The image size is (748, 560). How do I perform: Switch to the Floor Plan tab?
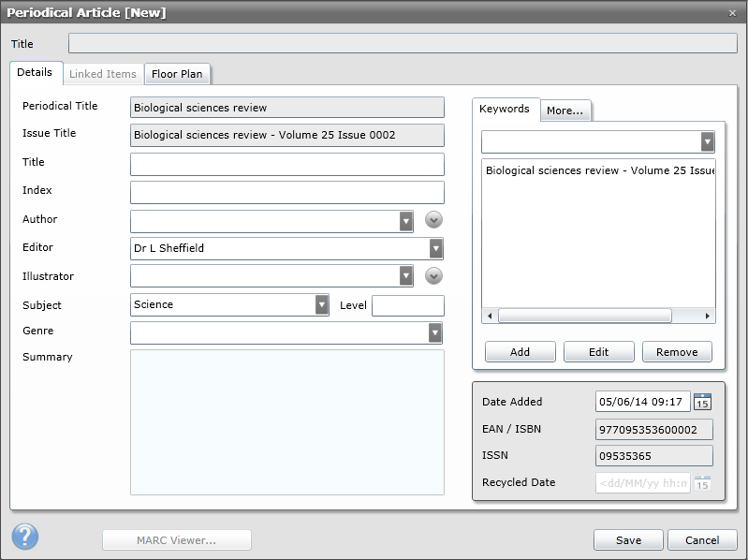click(x=177, y=74)
